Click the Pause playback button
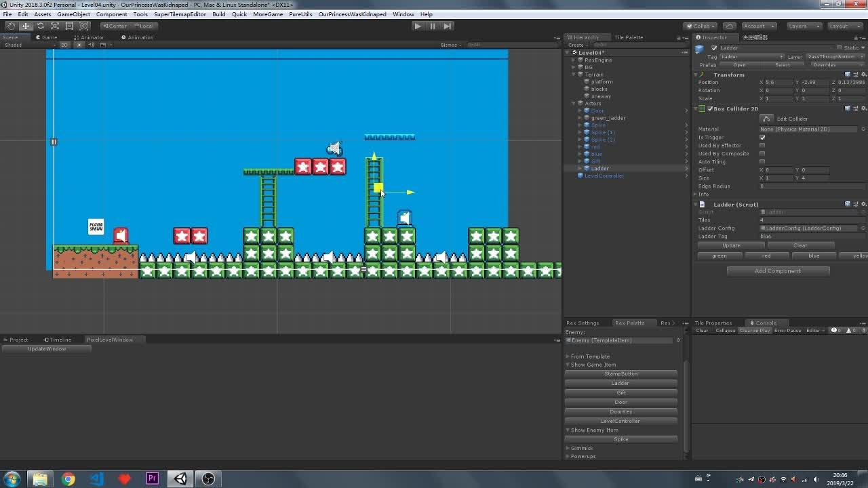 (433, 26)
